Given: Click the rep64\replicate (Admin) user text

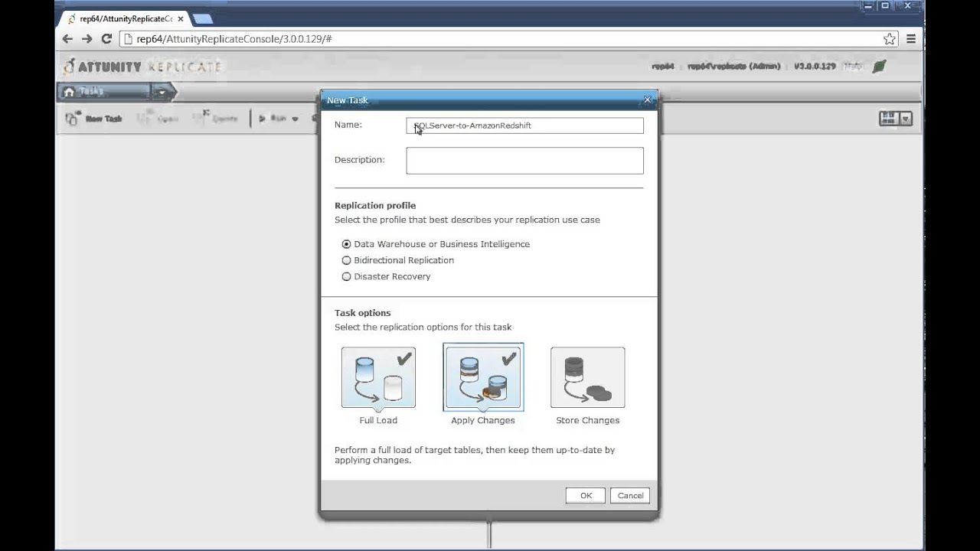Looking at the screenshot, I should [733, 67].
